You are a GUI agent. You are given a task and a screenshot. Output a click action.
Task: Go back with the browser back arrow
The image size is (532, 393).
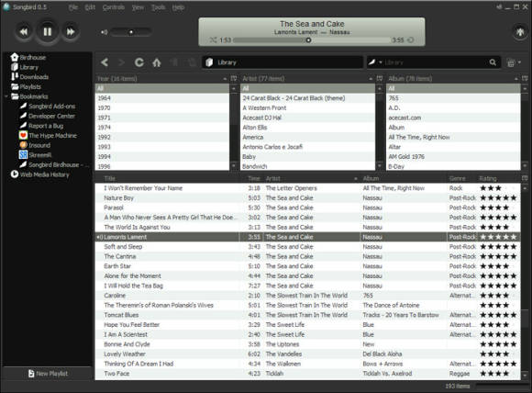pos(105,62)
